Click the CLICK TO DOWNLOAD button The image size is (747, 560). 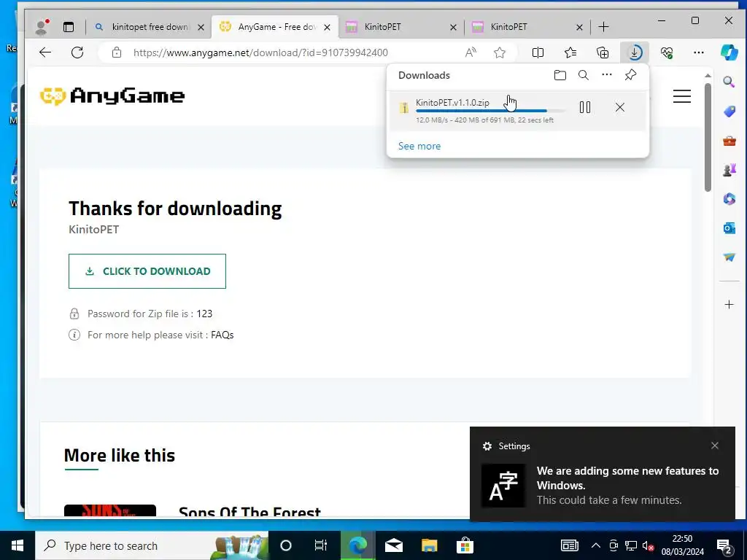pos(147,271)
